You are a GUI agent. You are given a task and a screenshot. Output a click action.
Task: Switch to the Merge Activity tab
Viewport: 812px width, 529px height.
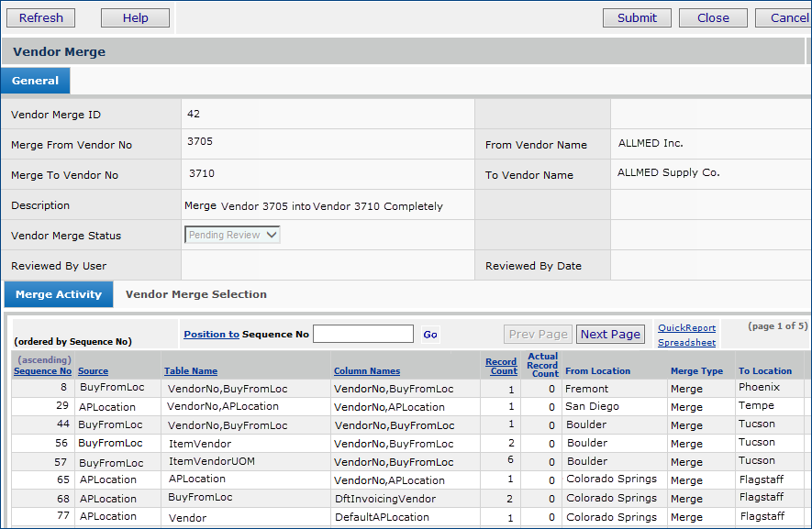59,294
